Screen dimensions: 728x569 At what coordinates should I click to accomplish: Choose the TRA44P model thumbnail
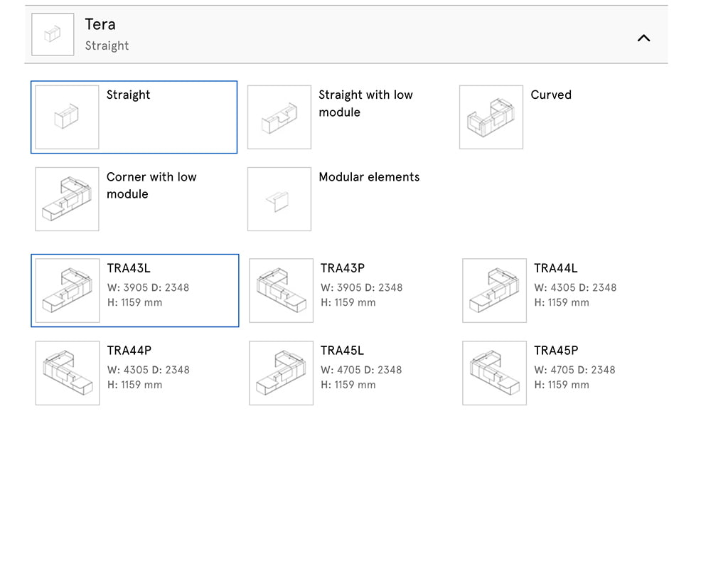pyautogui.click(x=68, y=373)
